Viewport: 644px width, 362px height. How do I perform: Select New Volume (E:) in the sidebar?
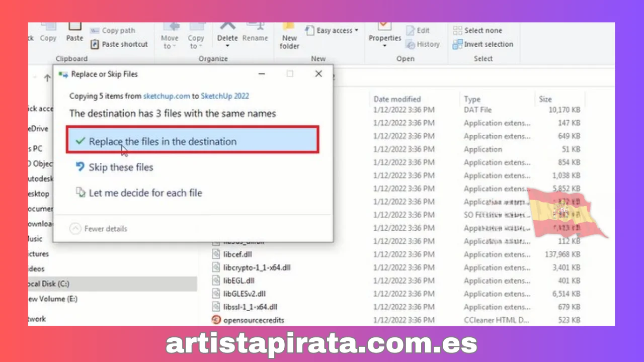pyautogui.click(x=53, y=299)
